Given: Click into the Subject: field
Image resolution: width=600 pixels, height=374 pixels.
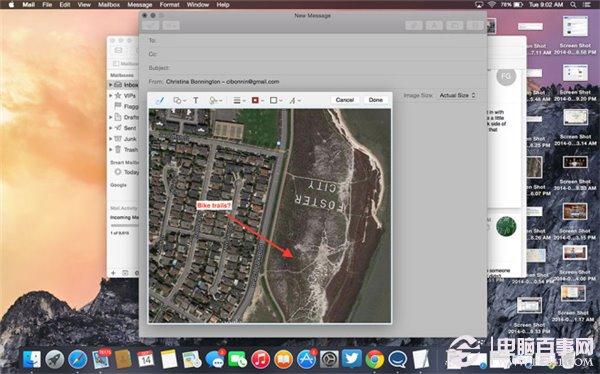Looking at the screenshot, I should (x=314, y=68).
